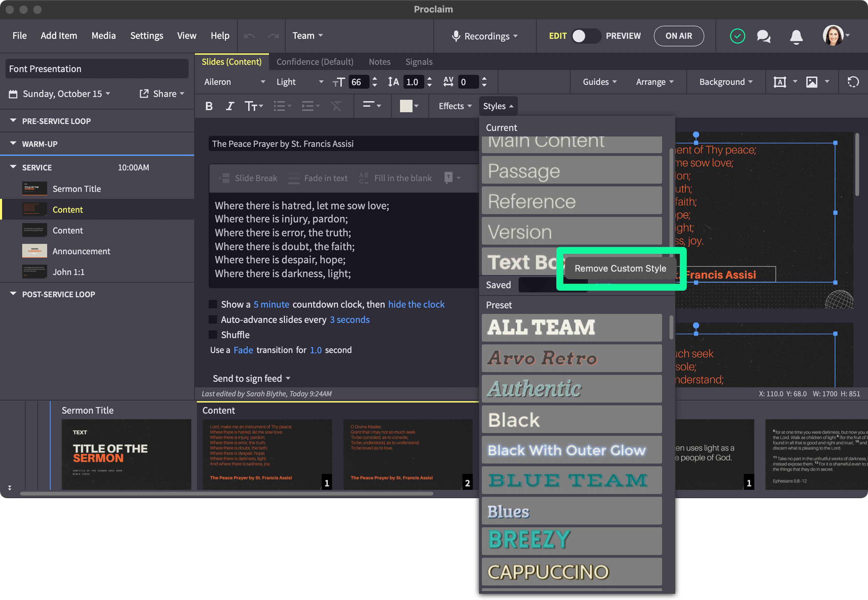
Task: Click the 5 minute link
Action: click(x=271, y=304)
